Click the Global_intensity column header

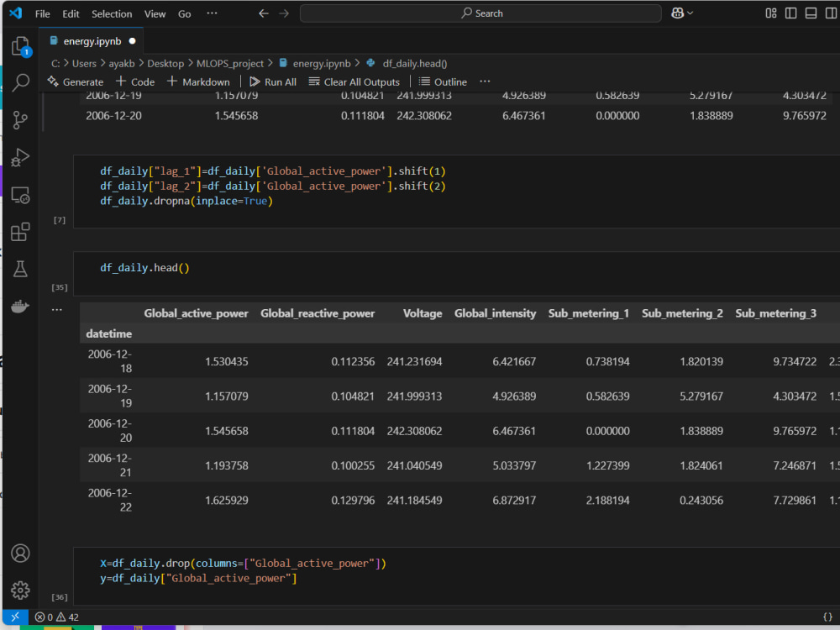[x=495, y=313]
